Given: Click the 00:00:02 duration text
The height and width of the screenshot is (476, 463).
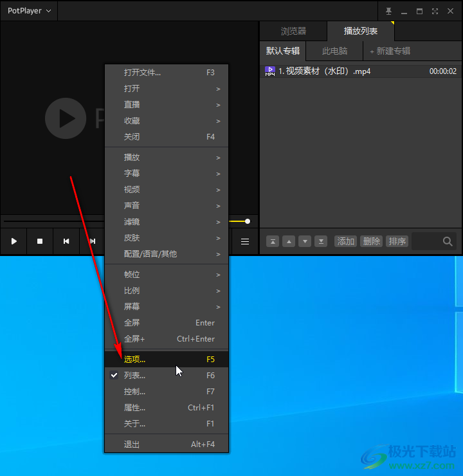Looking at the screenshot, I should (x=442, y=71).
